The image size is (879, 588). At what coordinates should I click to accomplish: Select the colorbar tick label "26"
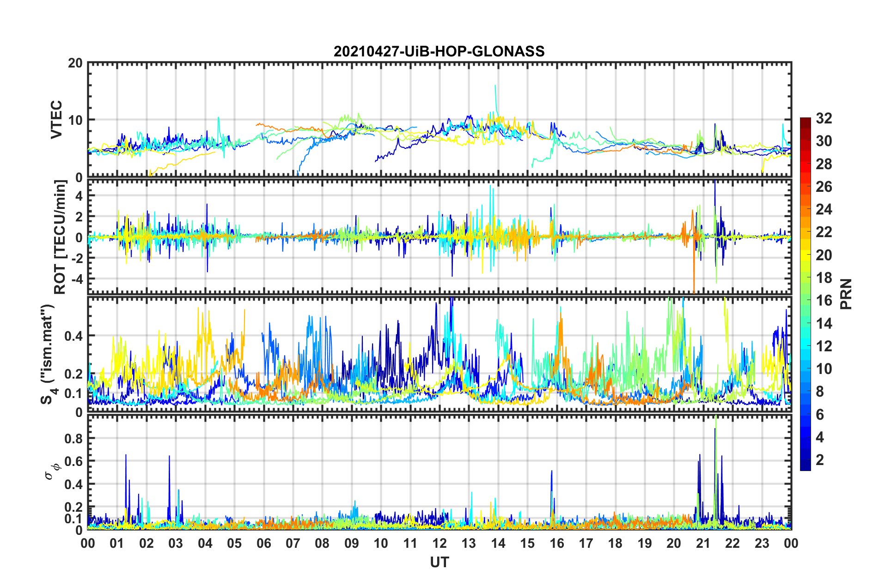pos(824,187)
